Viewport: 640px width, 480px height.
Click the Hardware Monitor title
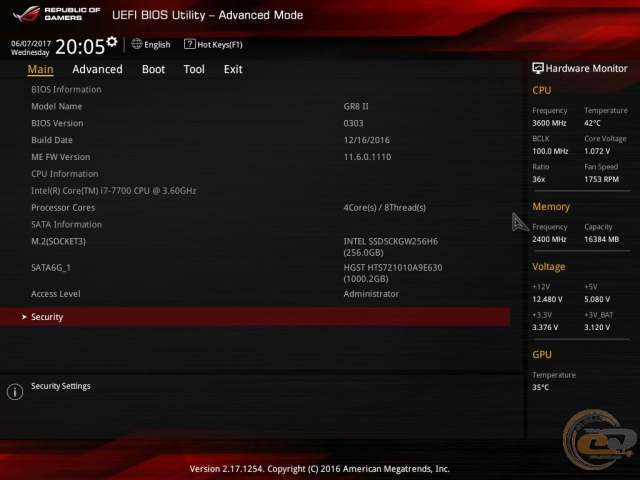[587, 69]
